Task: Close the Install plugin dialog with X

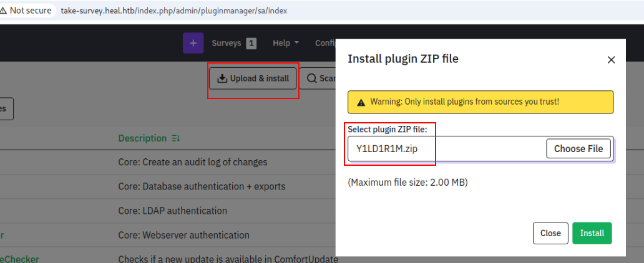Action: [x=611, y=60]
